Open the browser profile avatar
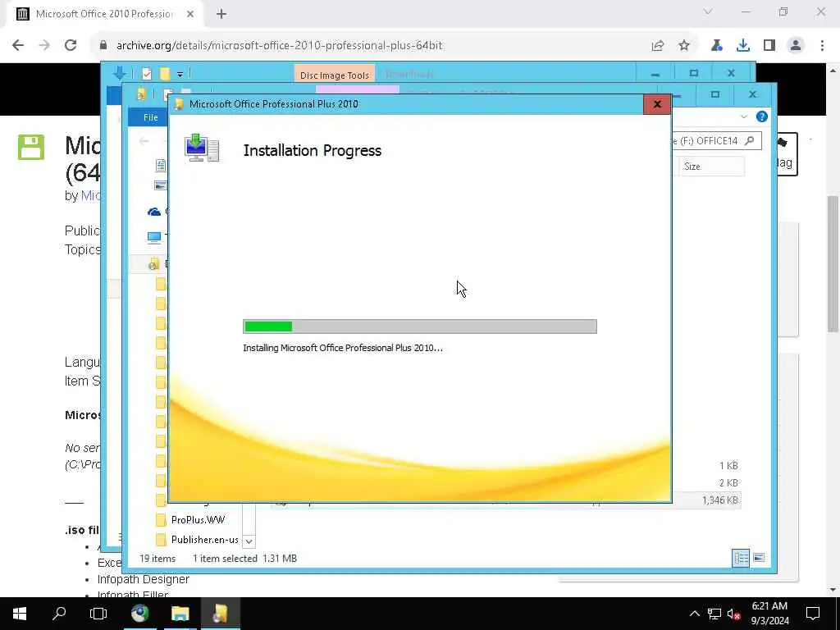 (796, 46)
